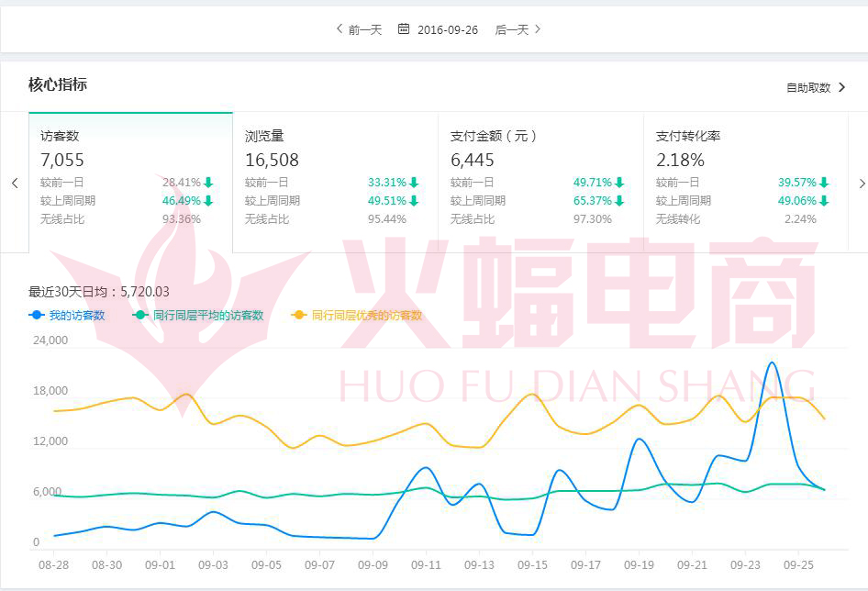868x591 pixels.
Task: Select the 浏览量 metric card
Action: tap(336, 183)
